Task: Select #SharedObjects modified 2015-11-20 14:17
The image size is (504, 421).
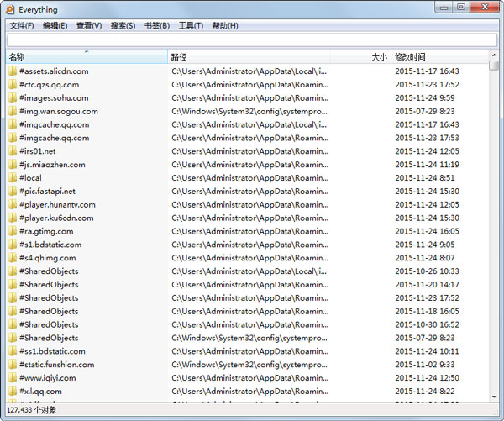Action: tap(49, 285)
